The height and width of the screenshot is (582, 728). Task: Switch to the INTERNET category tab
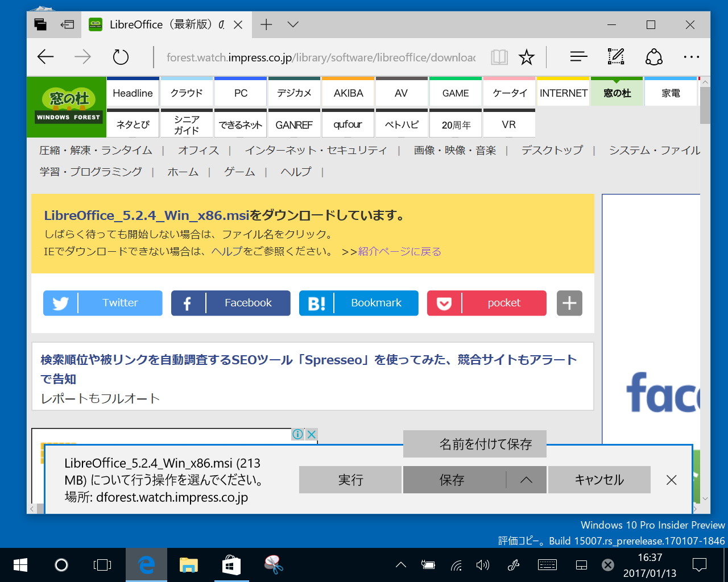click(562, 92)
